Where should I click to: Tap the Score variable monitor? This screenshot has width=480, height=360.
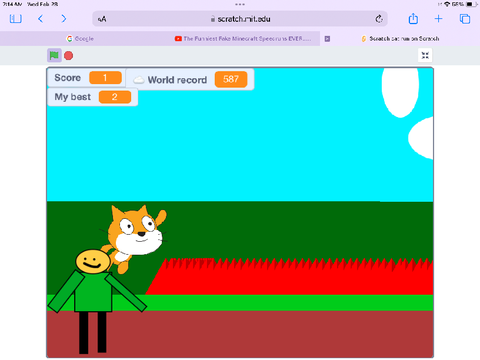click(87, 78)
